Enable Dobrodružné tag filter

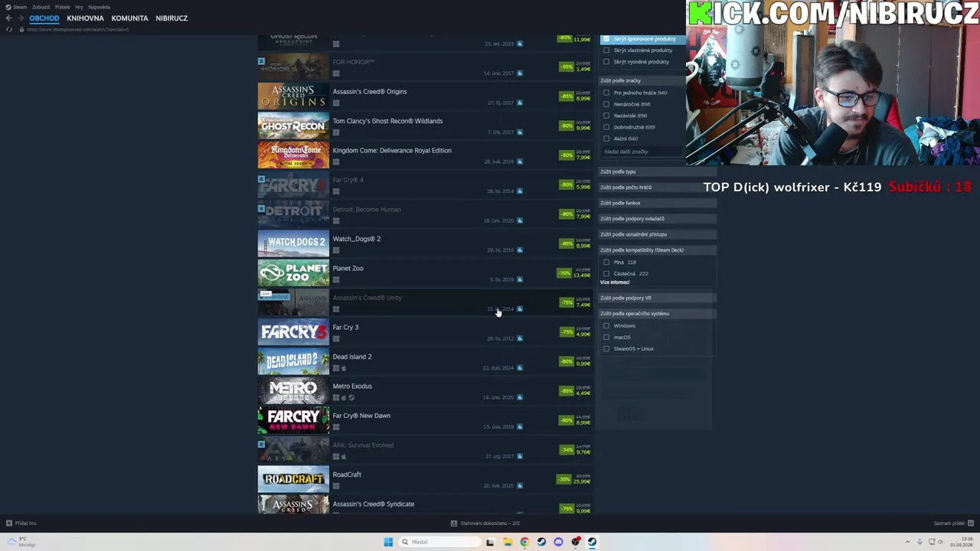click(x=606, y=127)
